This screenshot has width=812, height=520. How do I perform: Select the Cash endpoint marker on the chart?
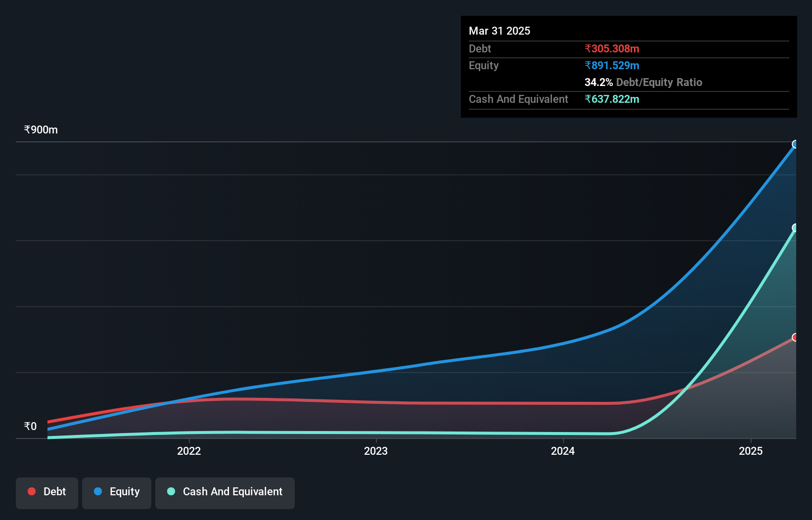795,228
